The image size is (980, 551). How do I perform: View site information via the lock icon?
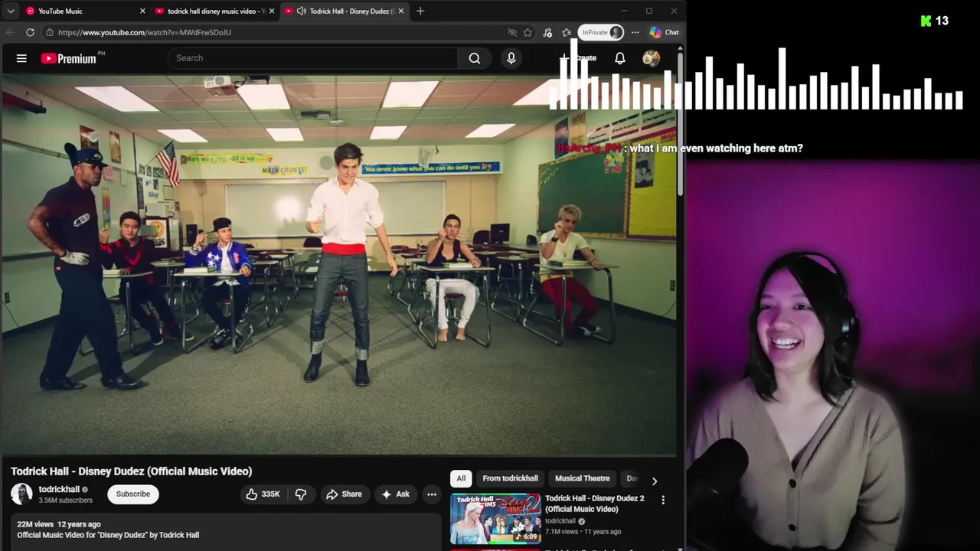pos(49,32)
